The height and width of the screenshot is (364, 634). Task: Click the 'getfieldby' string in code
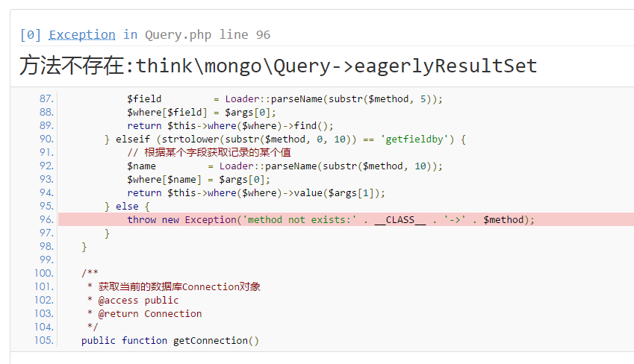[x=416, y=139]
